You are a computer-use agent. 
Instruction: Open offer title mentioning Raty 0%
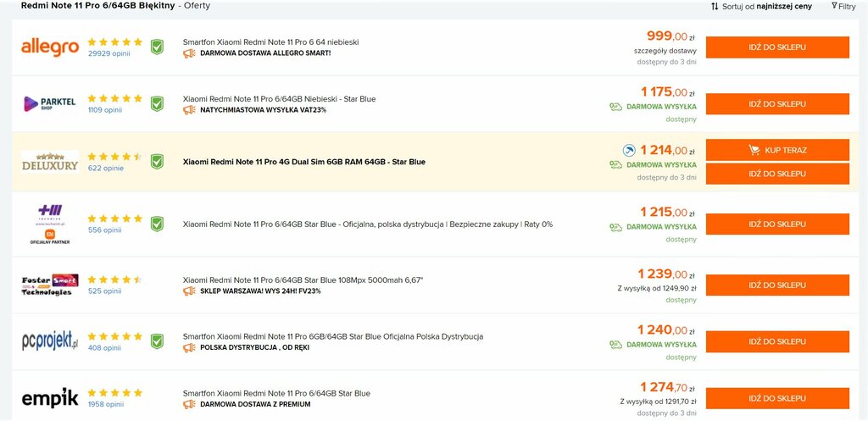pos(368,224)
